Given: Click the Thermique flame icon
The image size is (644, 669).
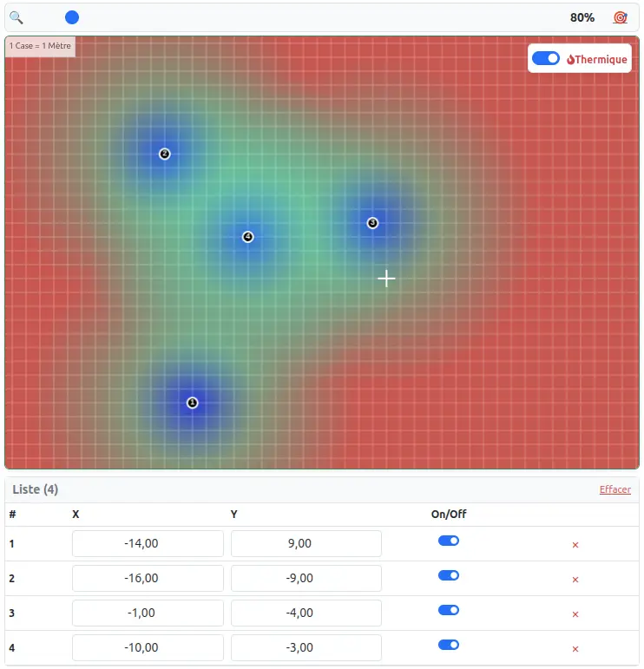Looking at the screenshot, I should 570,59.
